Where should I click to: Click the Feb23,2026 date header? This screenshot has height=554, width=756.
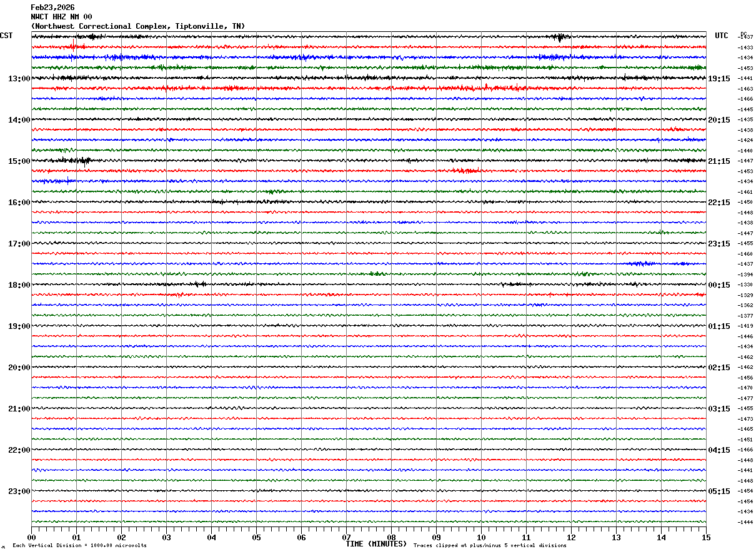52,8
